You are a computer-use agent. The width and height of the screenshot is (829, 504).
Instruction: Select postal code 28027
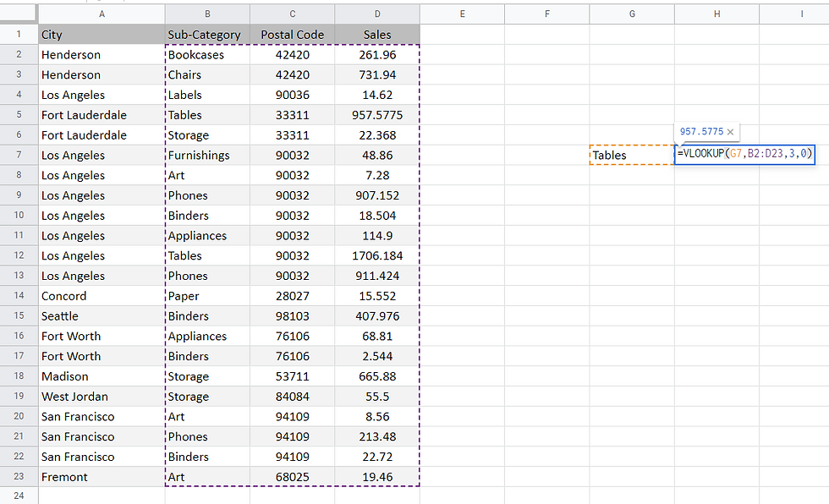tap(293, 296)
